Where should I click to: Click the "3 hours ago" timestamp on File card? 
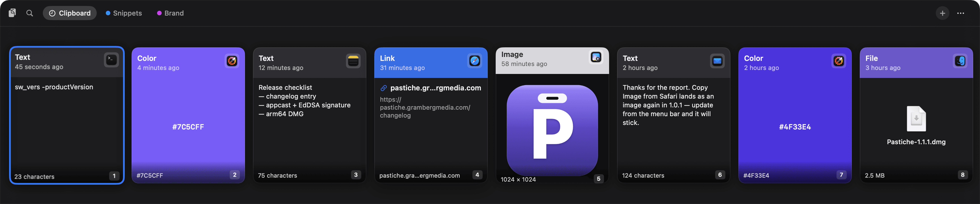[883, 68]
